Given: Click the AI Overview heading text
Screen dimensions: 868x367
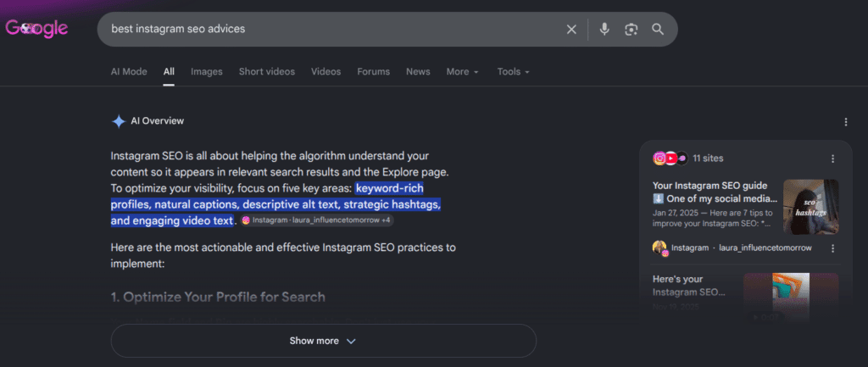Looking at the screenshot, I should (157, 120).
